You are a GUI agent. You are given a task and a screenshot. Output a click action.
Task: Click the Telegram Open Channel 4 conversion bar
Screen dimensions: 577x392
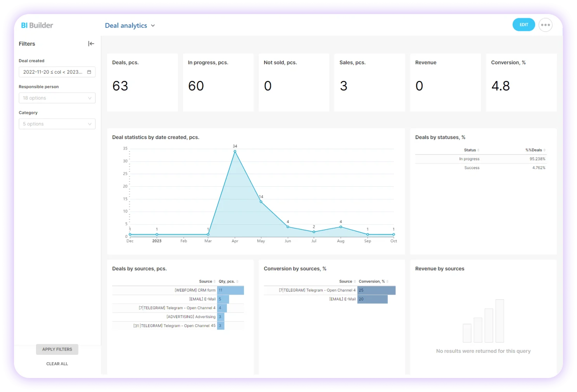pos(376,291)
